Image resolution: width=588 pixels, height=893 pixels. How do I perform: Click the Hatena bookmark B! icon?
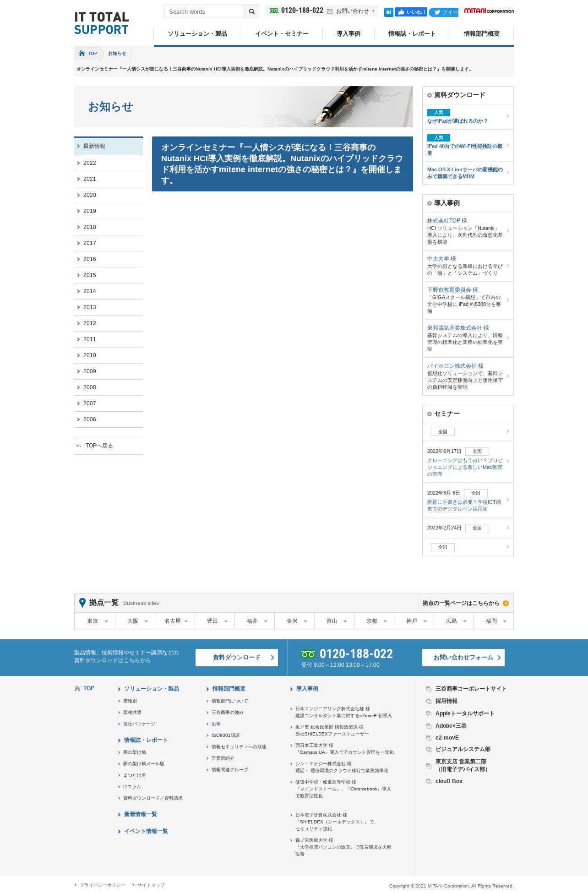388,12
